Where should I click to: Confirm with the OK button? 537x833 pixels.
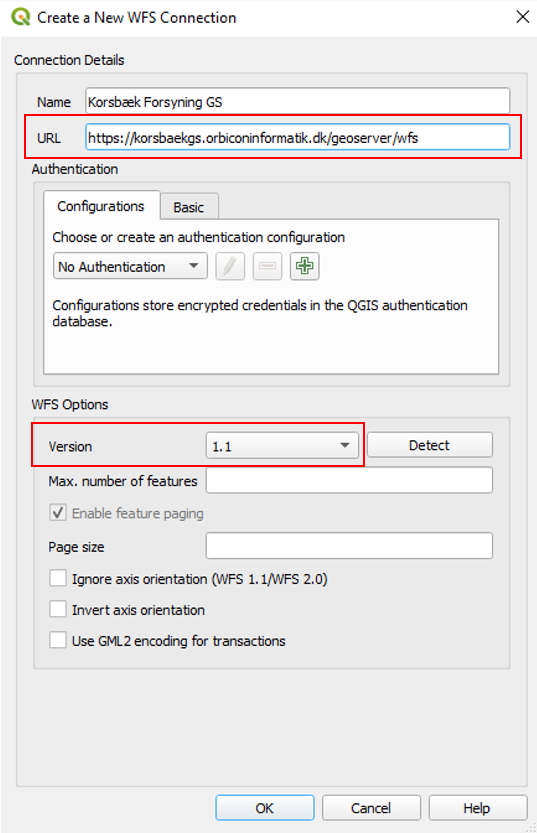[265, 808]
